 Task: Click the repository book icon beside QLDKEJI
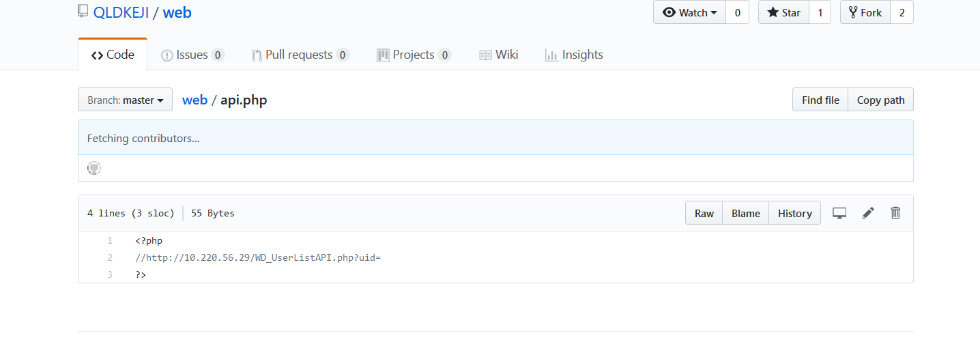coord(83,12)
